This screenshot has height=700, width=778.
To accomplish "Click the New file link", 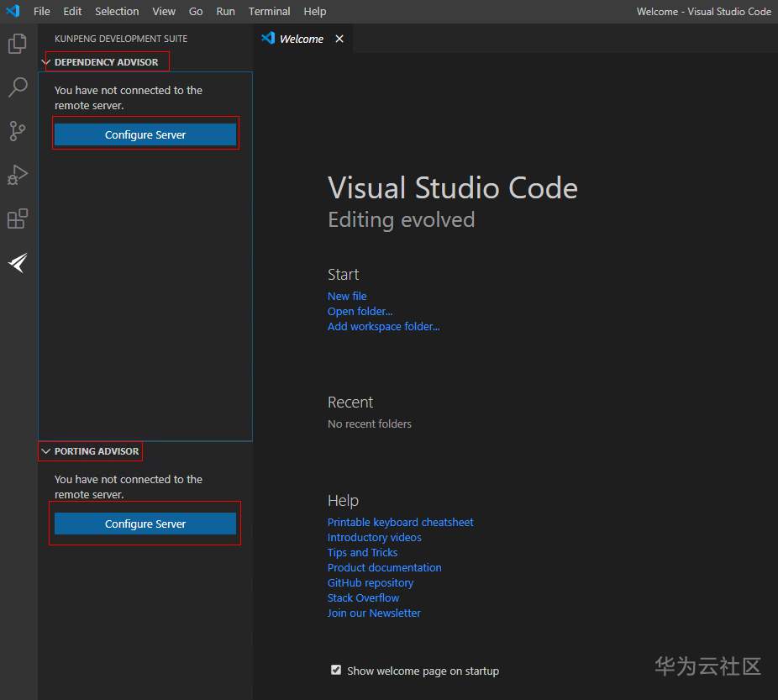I will 347,296.
